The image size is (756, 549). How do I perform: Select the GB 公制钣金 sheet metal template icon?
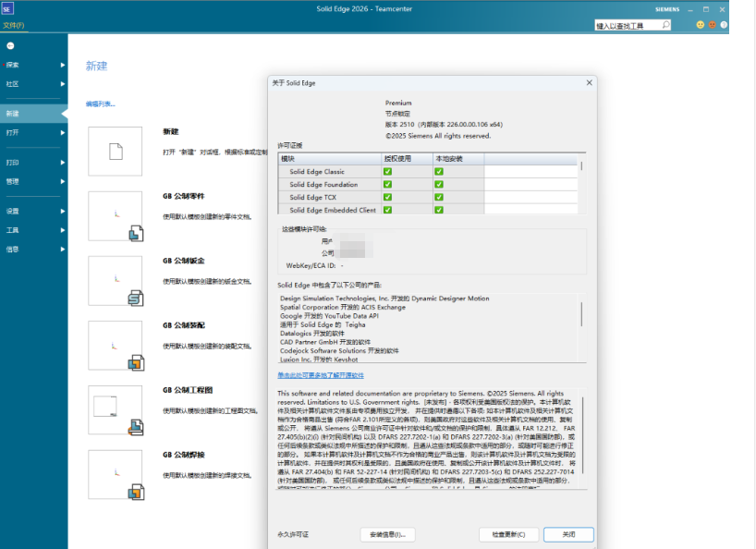click(x=116, y=280)
